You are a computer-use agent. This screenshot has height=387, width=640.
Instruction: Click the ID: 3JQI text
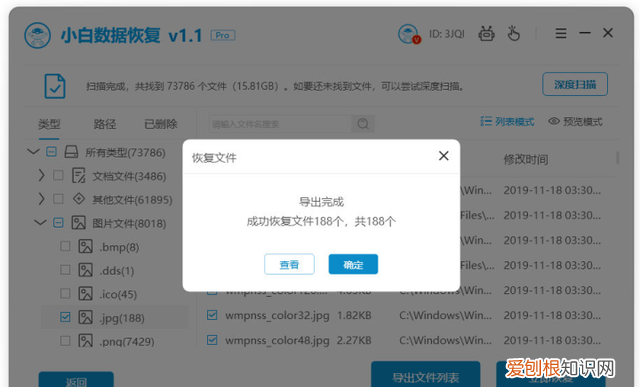pos(447,34)
